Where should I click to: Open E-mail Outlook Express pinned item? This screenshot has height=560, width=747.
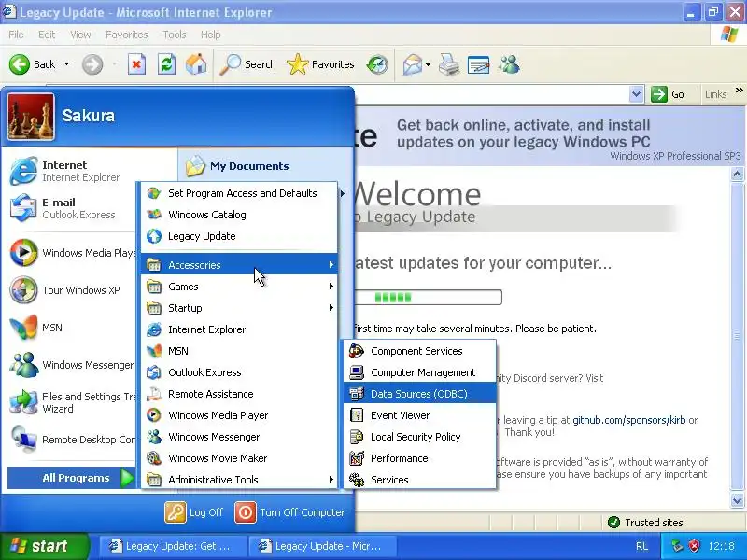pos(72,208)
